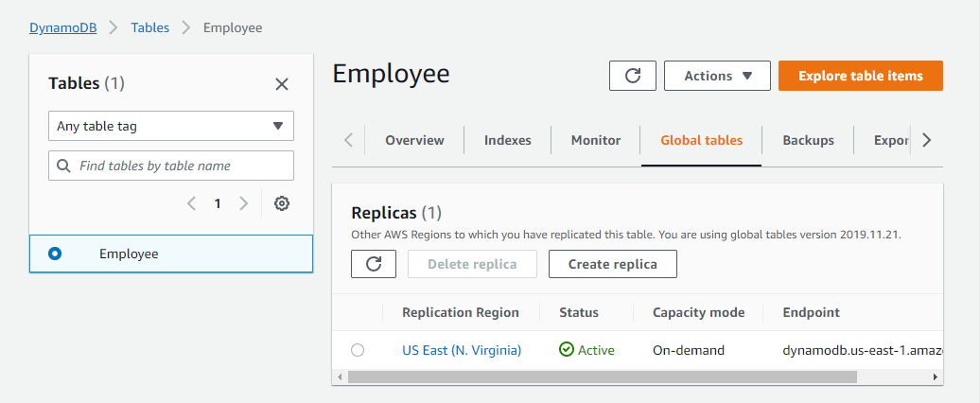Screen dimensions: 980x403
Task: Open the US East (N. Virginia) link
Action: click(x=462, y=350)
